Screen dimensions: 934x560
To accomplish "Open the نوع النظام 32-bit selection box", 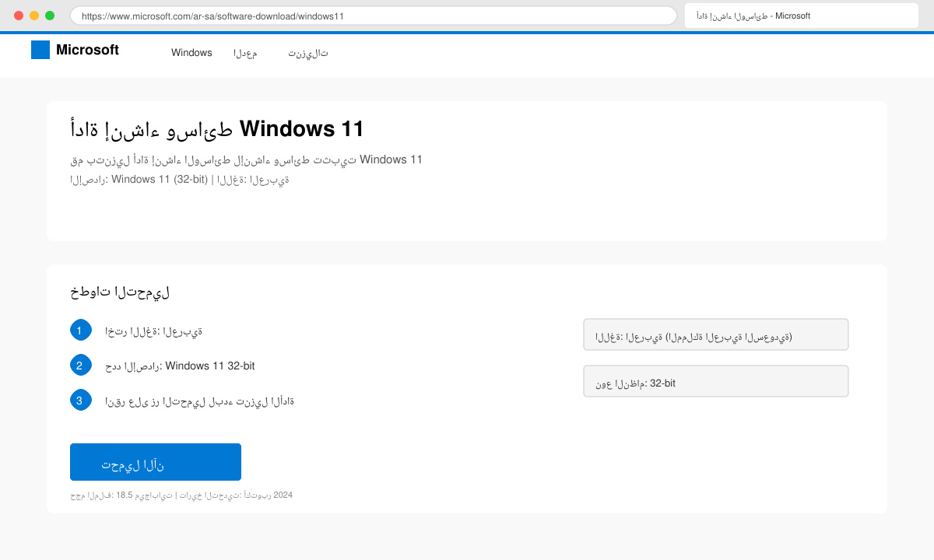I will coord(716,381).
